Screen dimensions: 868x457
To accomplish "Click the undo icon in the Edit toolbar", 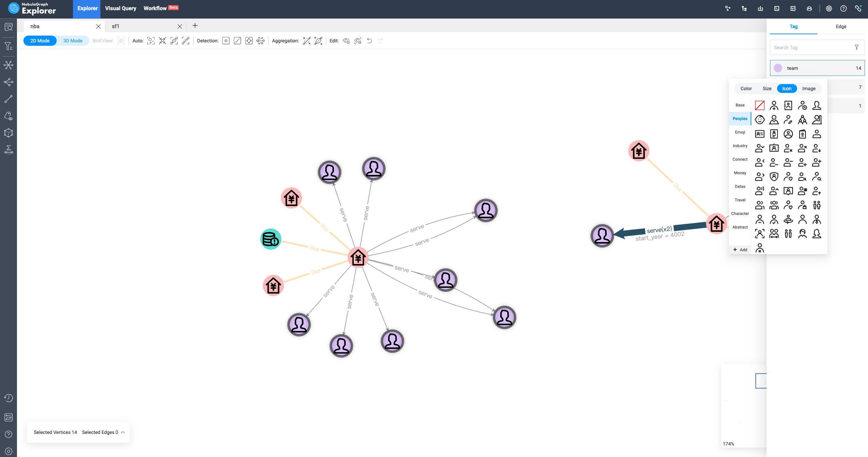I will (369, 41).
